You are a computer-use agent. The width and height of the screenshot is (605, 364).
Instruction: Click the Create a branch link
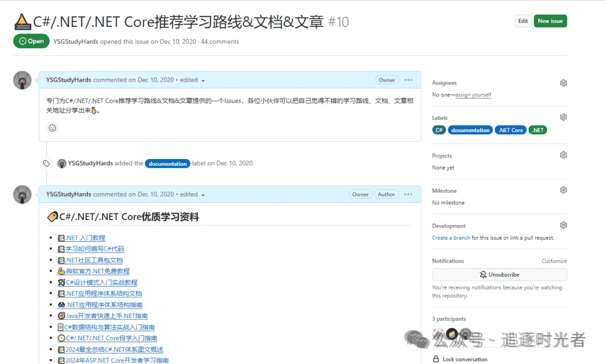[x=451, y=237]
